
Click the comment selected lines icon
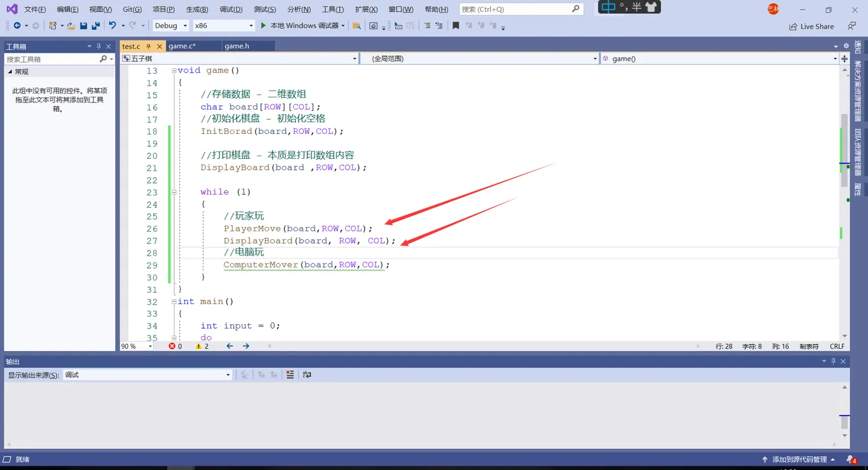(x=427, y=25)
